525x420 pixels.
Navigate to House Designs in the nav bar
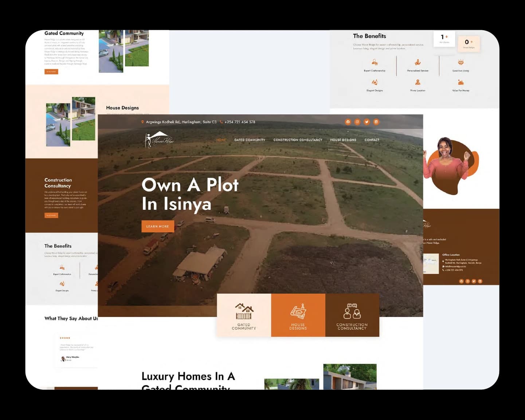pyautogui.click(x=343, y=140)
